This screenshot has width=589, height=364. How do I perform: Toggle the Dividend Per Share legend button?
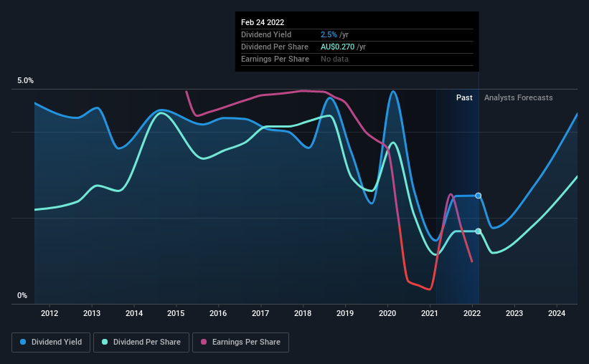141,343
